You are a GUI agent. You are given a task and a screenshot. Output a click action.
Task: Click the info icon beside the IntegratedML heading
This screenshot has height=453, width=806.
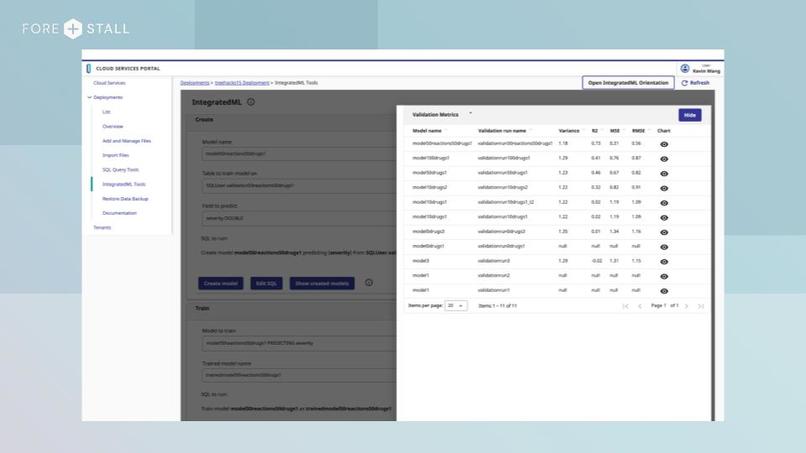tap(251, 102)
